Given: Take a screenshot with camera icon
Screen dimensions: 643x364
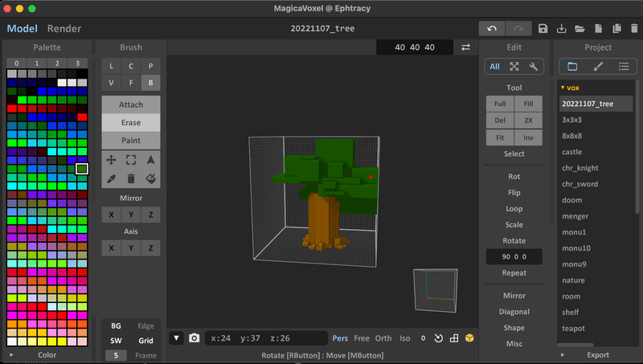Looking at the screenshot, I should tap(194, 338).
